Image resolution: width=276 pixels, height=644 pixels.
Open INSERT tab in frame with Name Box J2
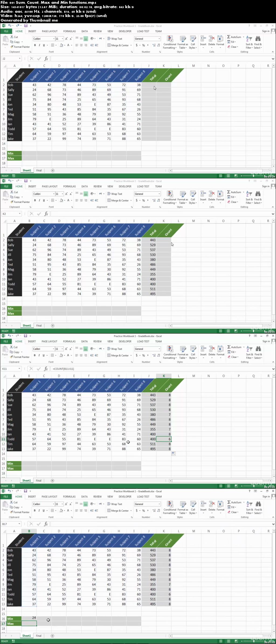point(32,31)
